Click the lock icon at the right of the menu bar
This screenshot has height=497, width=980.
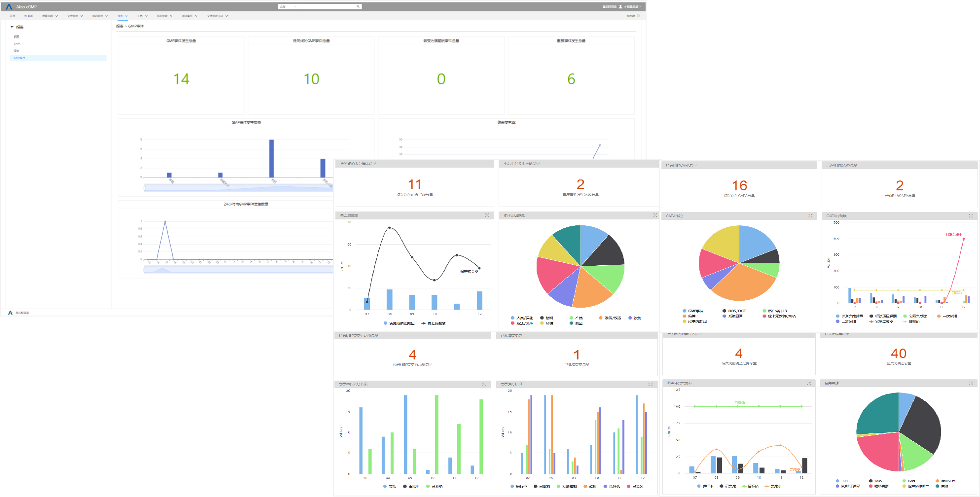[638, 16]
